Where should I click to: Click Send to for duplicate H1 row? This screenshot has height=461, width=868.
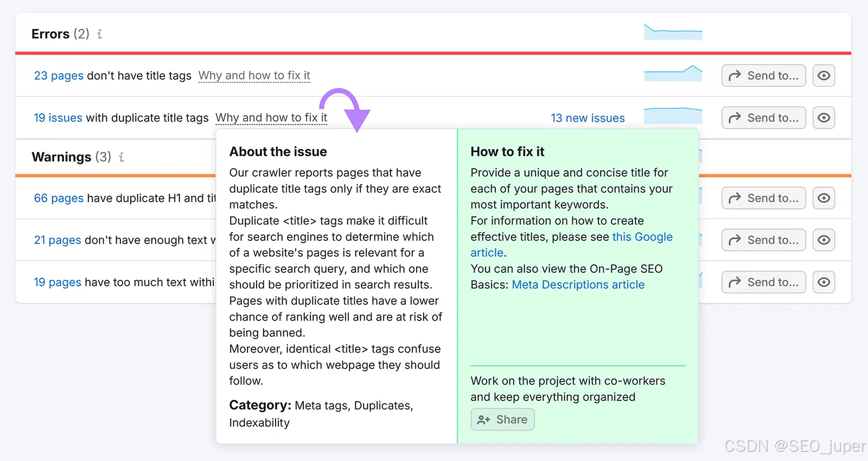pyautogui.click(x=763, y=198)
